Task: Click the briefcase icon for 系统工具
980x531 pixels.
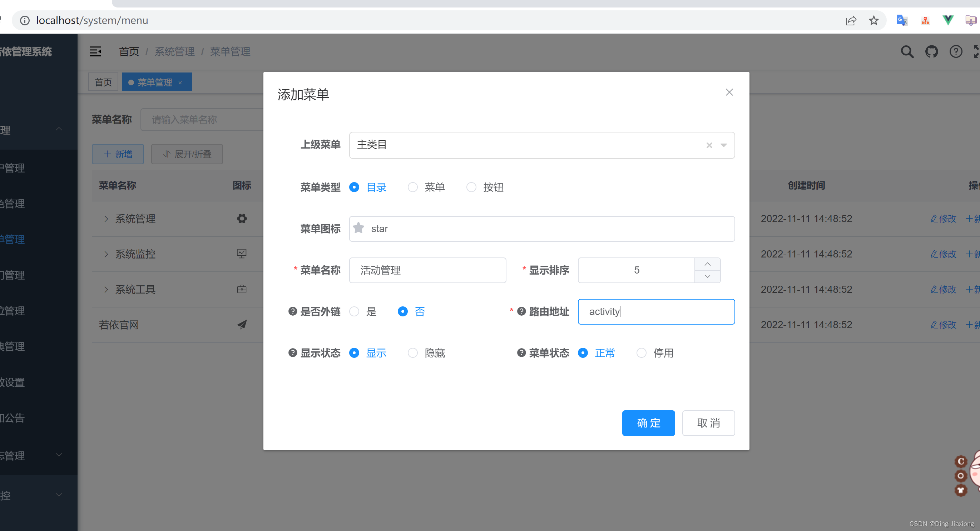Action: 242,289
